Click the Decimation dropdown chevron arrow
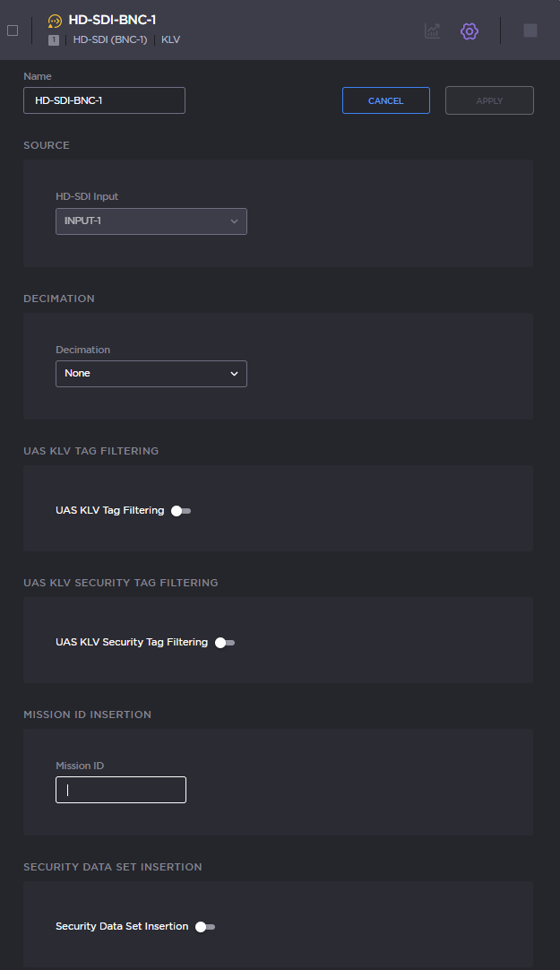 click(x=235, y=374)
